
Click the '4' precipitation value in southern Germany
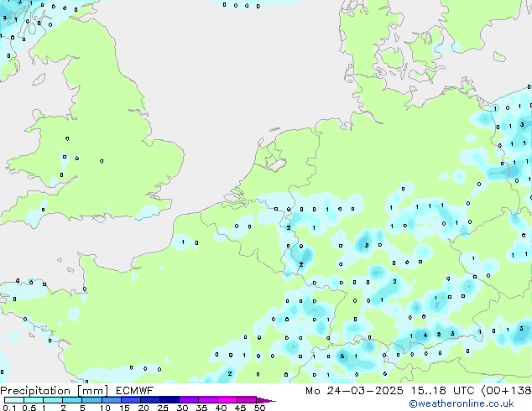click(425, 336)
